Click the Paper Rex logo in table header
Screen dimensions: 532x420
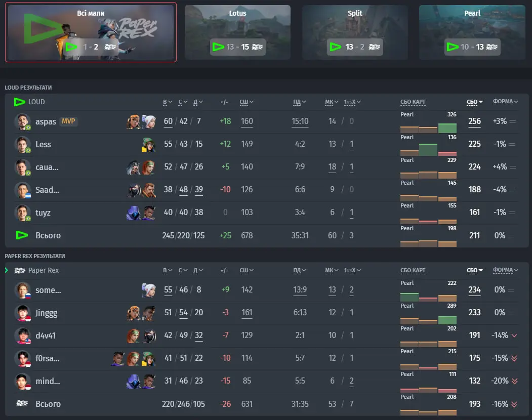20,270
